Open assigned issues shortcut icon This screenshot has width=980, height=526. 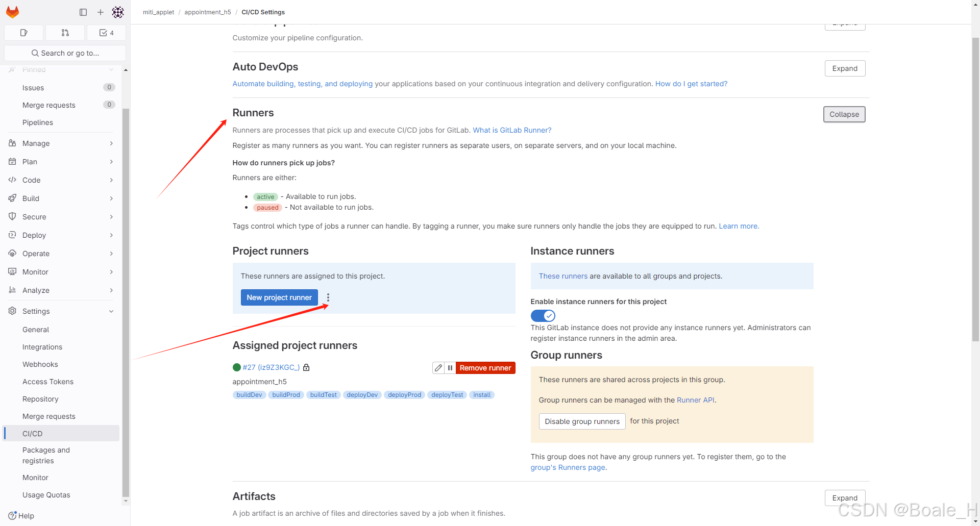(x=23, y=33)
